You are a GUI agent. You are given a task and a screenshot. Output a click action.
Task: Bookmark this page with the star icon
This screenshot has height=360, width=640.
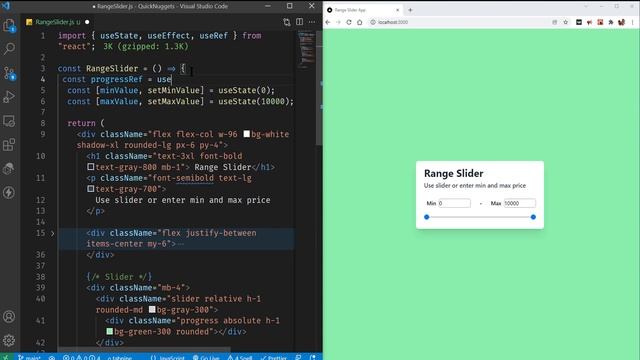(x=566, y=22)
